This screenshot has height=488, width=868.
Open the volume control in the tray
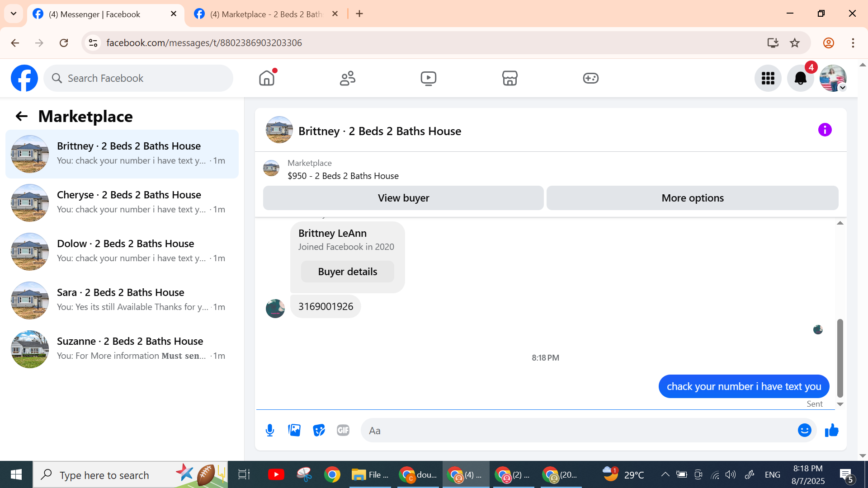(x=731, y=474)
